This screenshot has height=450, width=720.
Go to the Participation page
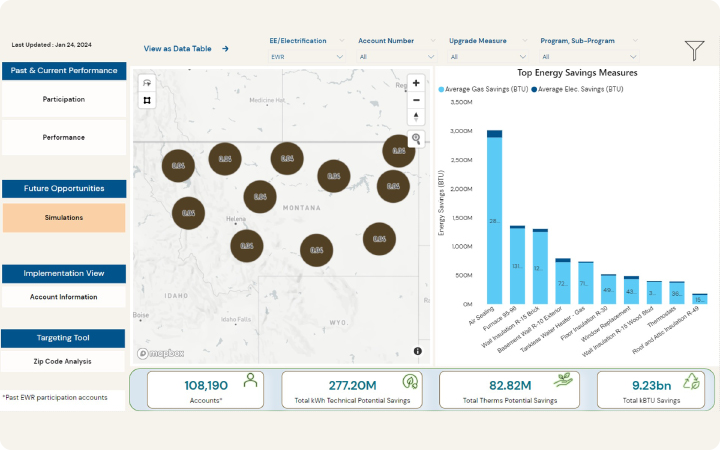coord(64,100)
